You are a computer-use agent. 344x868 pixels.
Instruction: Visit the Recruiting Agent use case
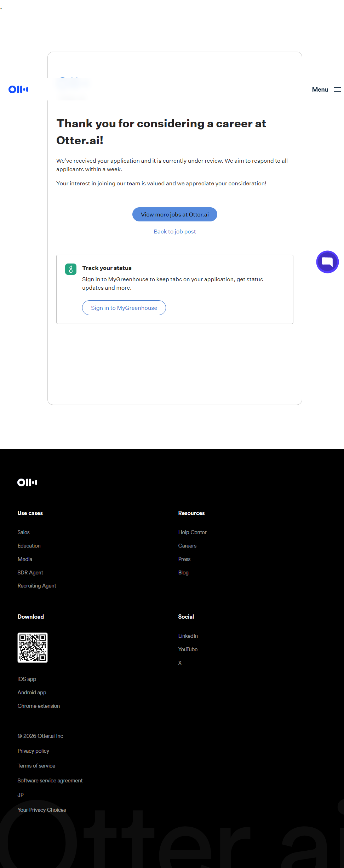[37, 586]
